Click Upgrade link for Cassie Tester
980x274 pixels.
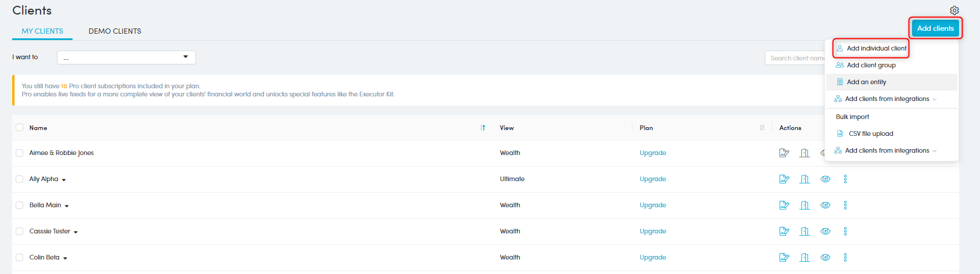point(653,231)
